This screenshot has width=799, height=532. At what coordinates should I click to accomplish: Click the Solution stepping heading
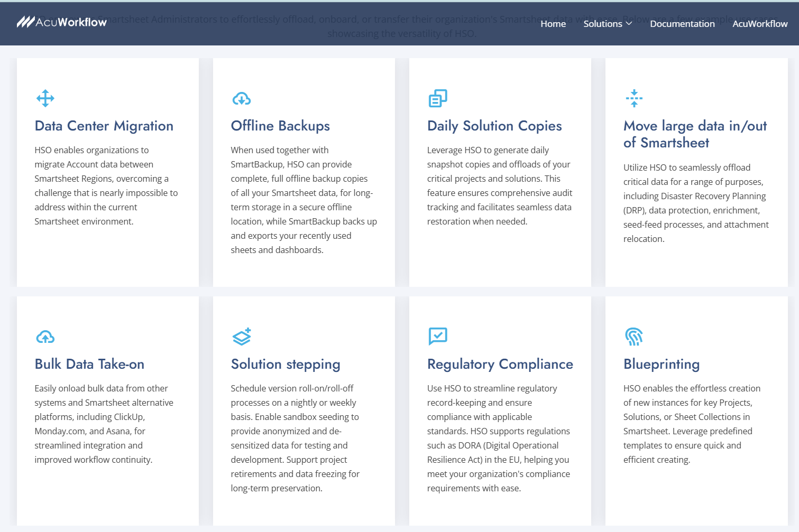286,364
